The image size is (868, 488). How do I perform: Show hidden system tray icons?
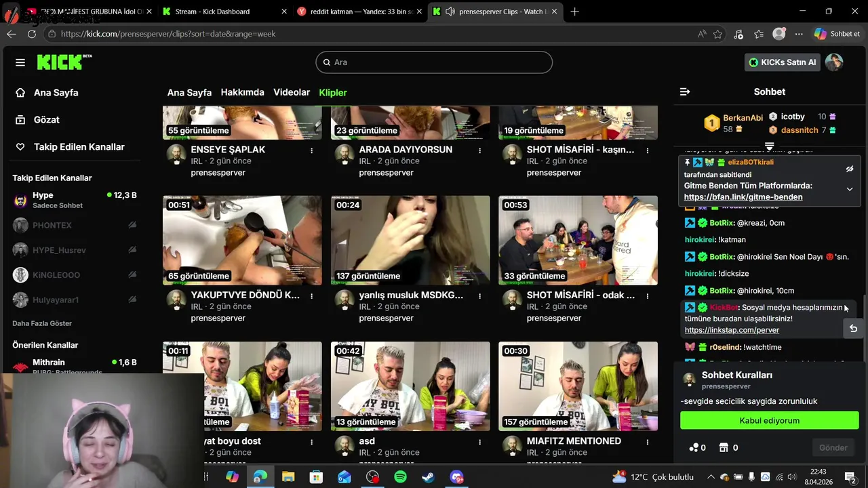[x=710, y=477]
